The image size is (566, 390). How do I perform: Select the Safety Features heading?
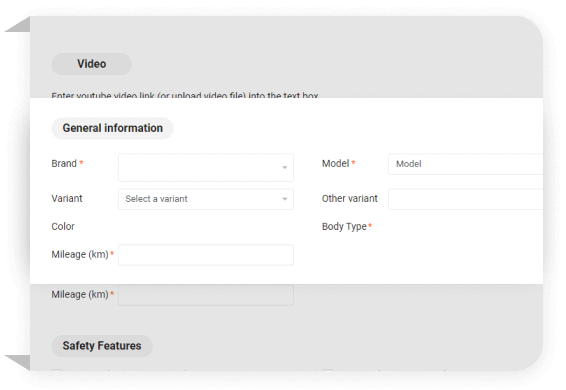[x=102, y=346]
